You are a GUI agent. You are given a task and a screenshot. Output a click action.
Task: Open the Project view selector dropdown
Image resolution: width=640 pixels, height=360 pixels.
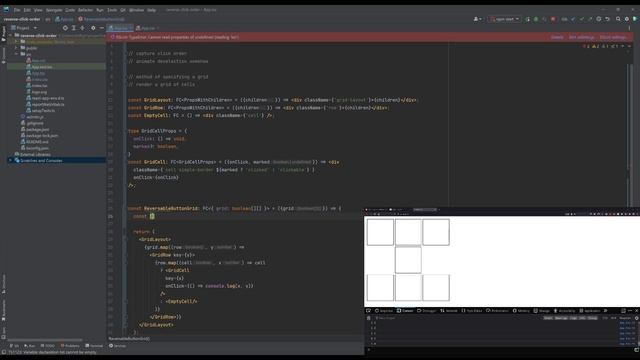point(24,28)
